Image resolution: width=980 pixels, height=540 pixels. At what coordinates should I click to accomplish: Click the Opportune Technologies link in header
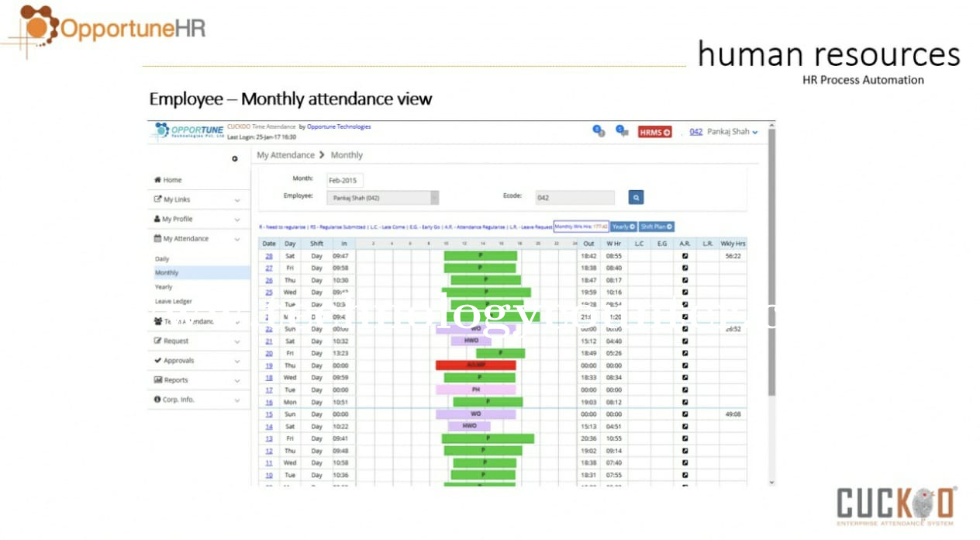(339, 126)
